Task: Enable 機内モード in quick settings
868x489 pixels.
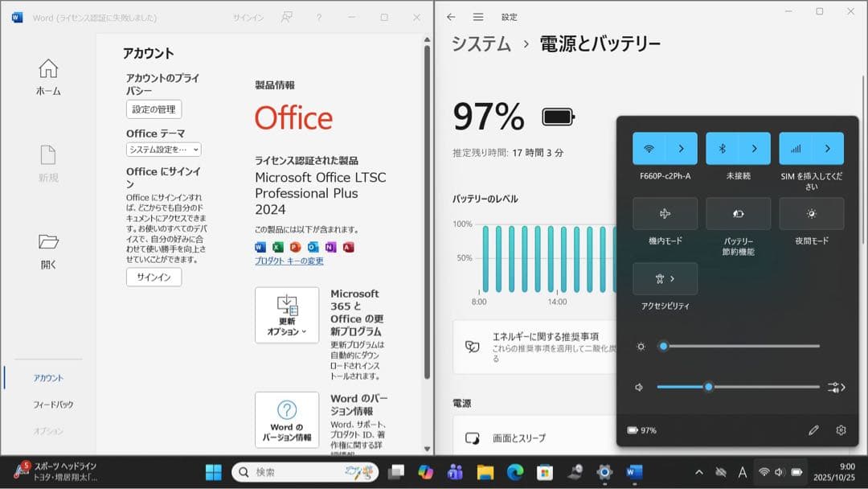Action: coord(665,213)
